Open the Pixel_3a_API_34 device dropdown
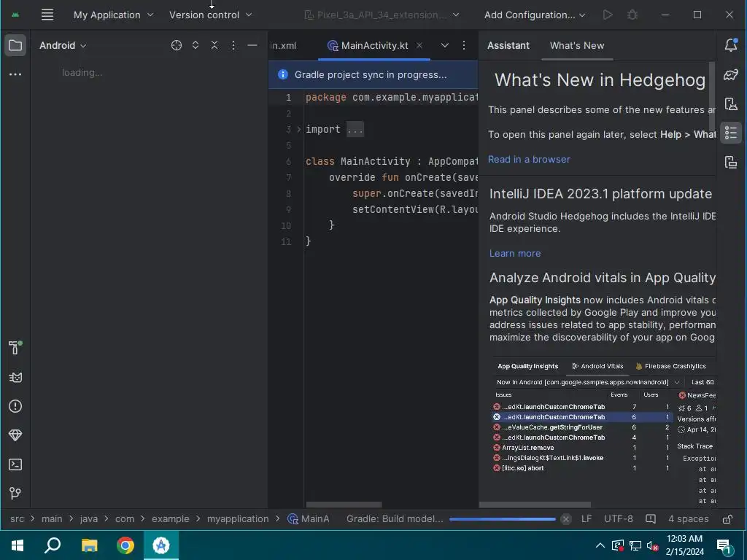 (x=382, y=15)
